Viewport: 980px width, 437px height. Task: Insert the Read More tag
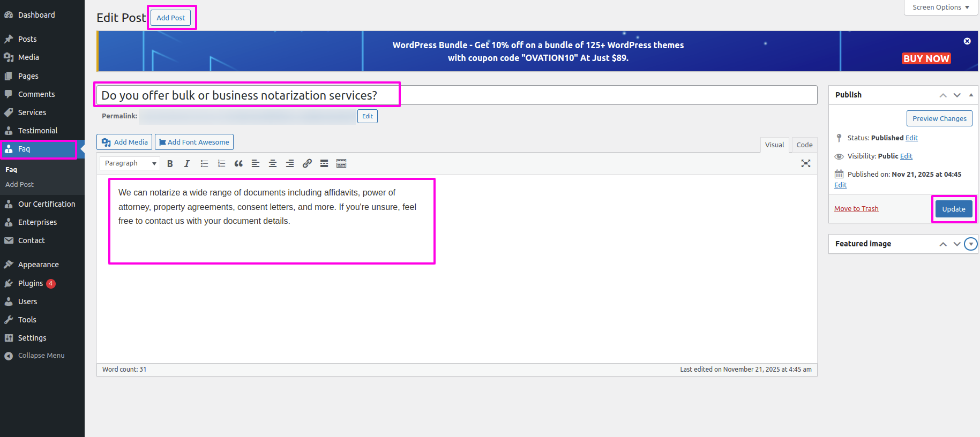pos(324,164)
